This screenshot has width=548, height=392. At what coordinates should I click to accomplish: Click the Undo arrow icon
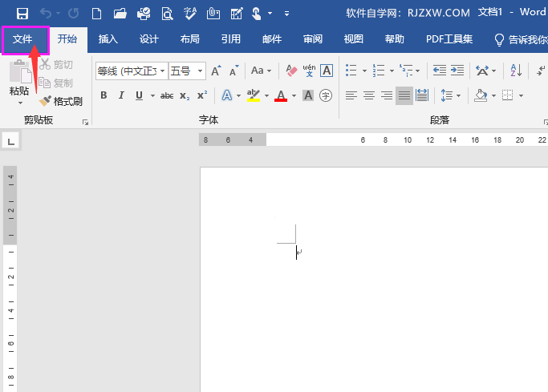click(46, 14)
